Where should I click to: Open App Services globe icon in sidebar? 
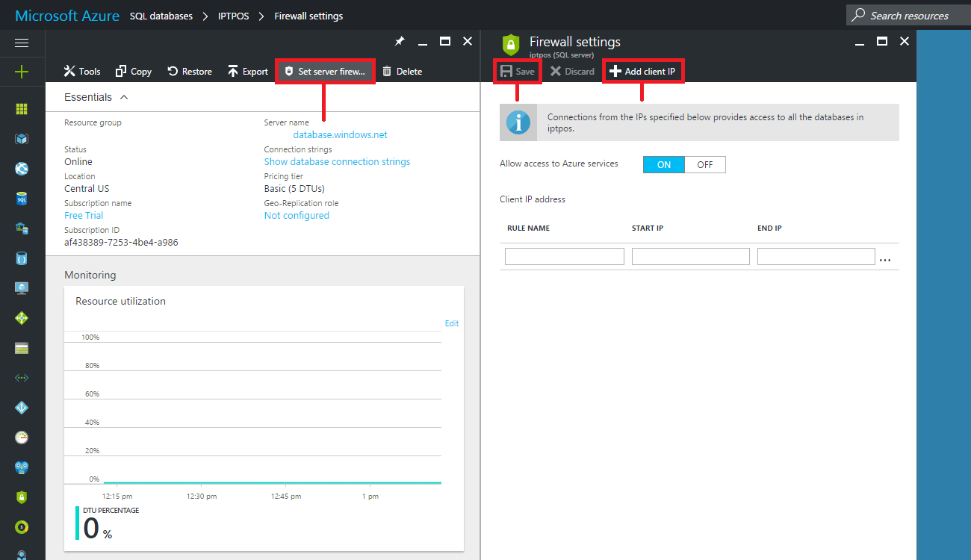[x=22, y=169]
